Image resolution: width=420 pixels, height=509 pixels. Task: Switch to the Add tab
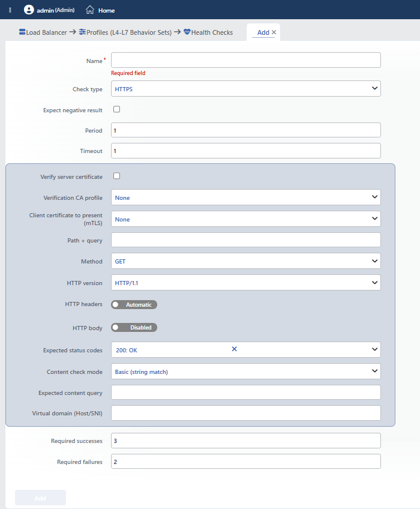point(263,32)
